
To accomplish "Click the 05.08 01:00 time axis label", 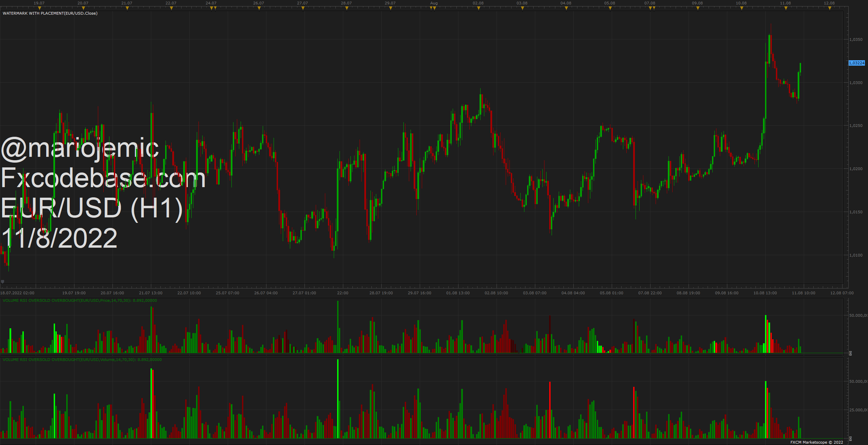I will click(611, 293).
